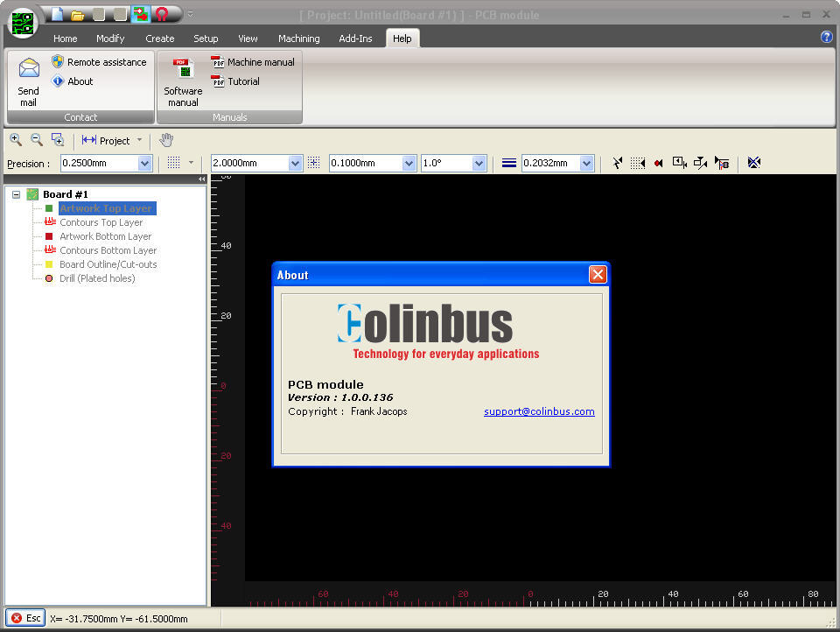
Task: Open the Project view dropdown
Action: [138, 140]
